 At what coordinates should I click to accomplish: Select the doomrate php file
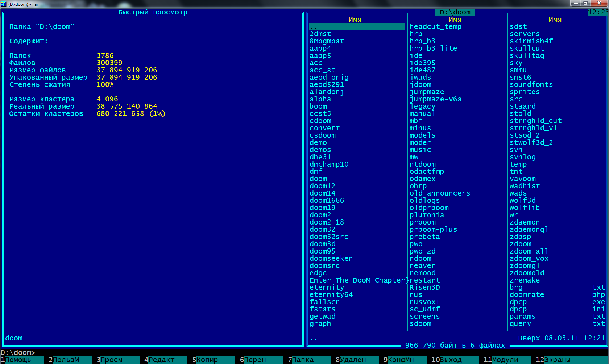527,295
